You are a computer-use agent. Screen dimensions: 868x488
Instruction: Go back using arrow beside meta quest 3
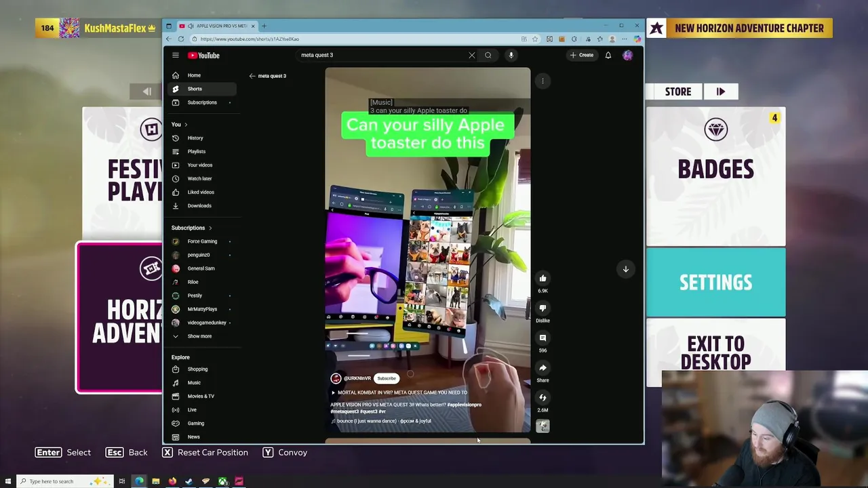point(252,76)
